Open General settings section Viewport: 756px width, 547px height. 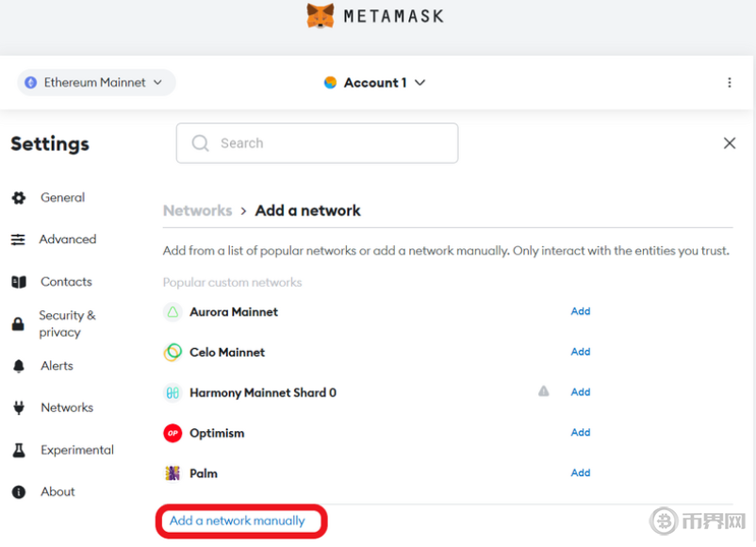[62, 198]
